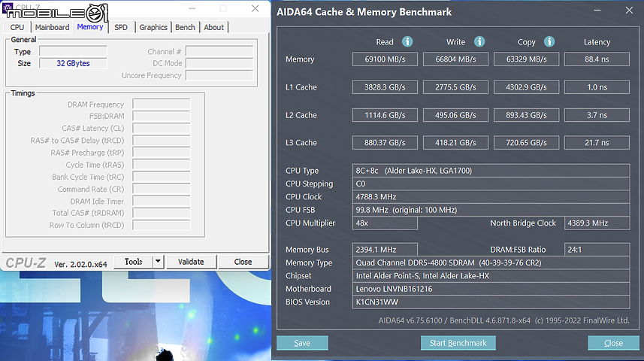This screenshot has width=644, height=361.
Task: Click the Validate button
Action: pyautogui.click(x=191, y=262)
